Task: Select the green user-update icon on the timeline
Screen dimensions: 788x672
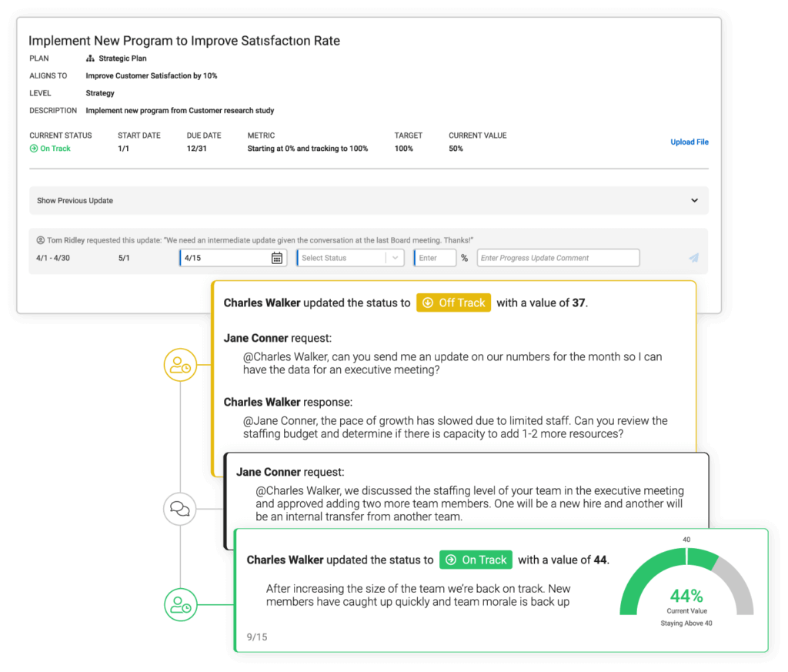Action: tap(180, 605)
